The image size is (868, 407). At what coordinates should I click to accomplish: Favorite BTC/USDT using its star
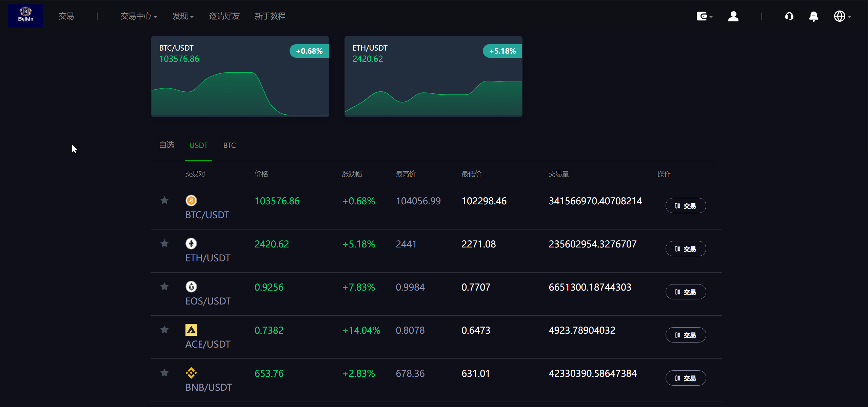click(164, 201)
